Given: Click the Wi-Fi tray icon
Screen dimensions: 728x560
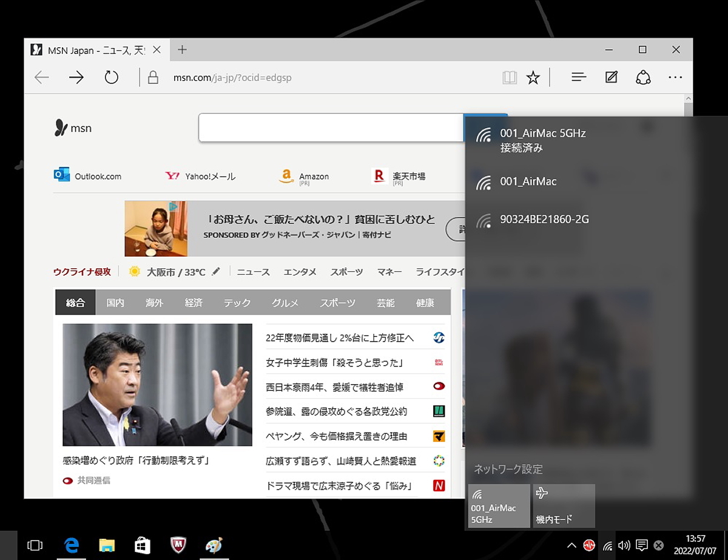Looking at the screenshot, I should [607, 545].
